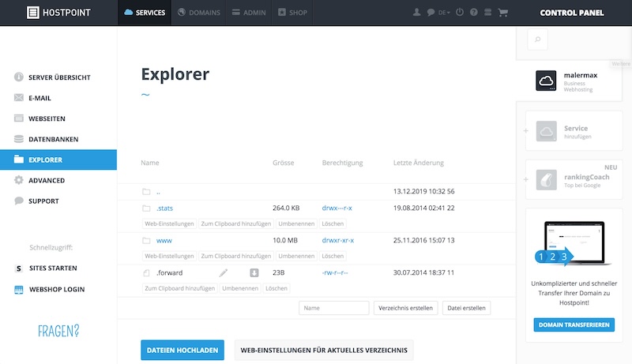Open Webseiten in sidebar
The image size is (632, 364).
(x=58, y=118)
